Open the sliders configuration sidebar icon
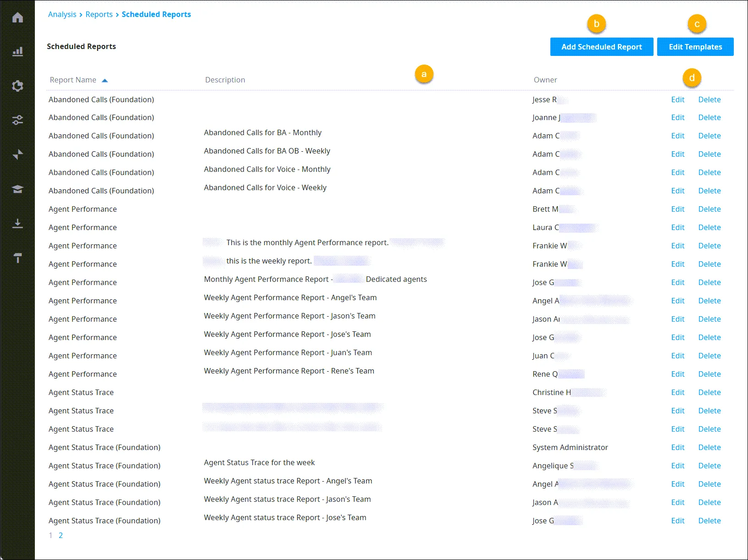The height and width of the screenshot is (560, 748). 17,120
